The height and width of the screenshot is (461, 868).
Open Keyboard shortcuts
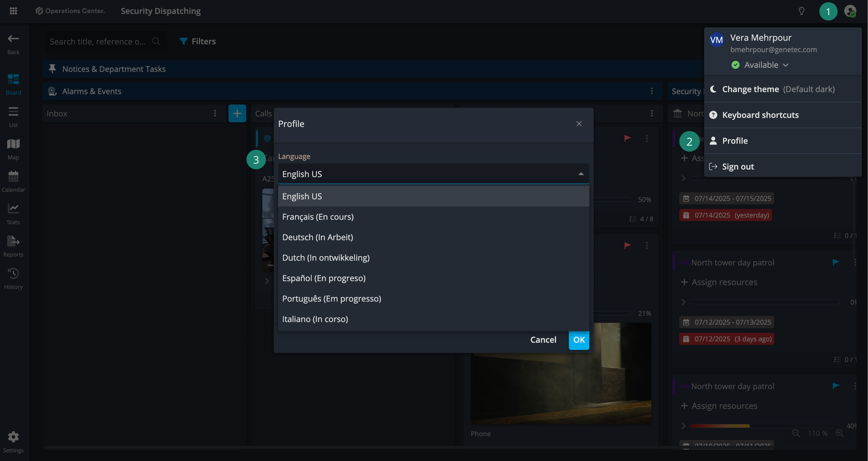783,115
